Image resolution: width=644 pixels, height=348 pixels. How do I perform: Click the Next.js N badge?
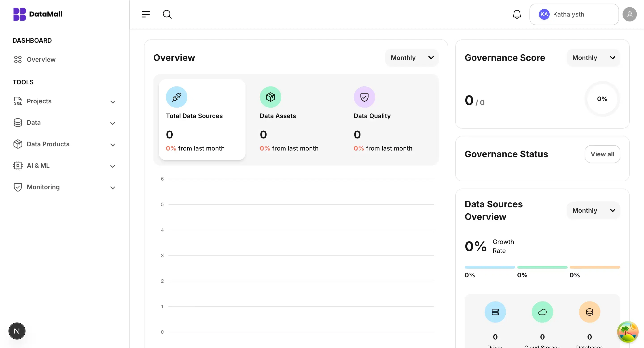(17, 331)
